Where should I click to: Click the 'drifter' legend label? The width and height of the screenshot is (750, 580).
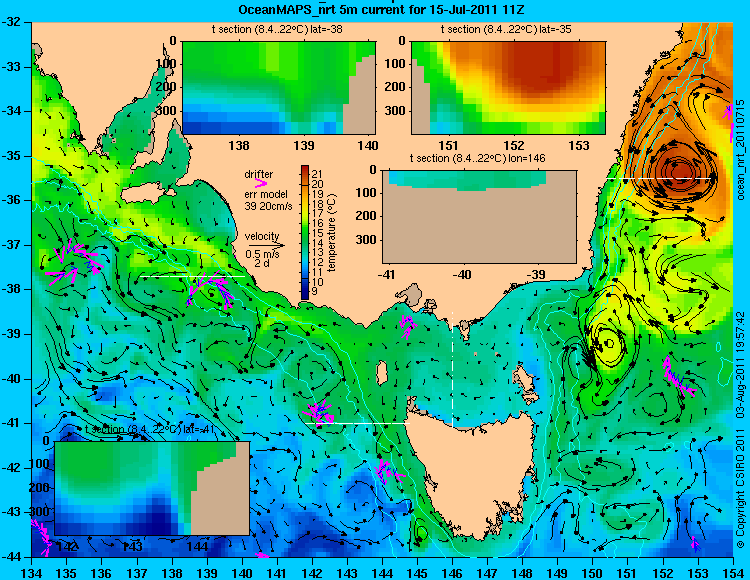(259, 174)
